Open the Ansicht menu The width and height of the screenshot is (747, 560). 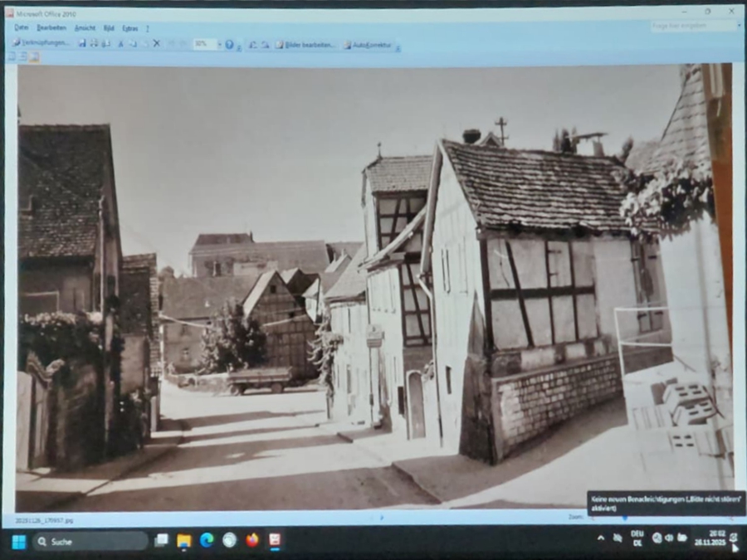tap(85, 27)
